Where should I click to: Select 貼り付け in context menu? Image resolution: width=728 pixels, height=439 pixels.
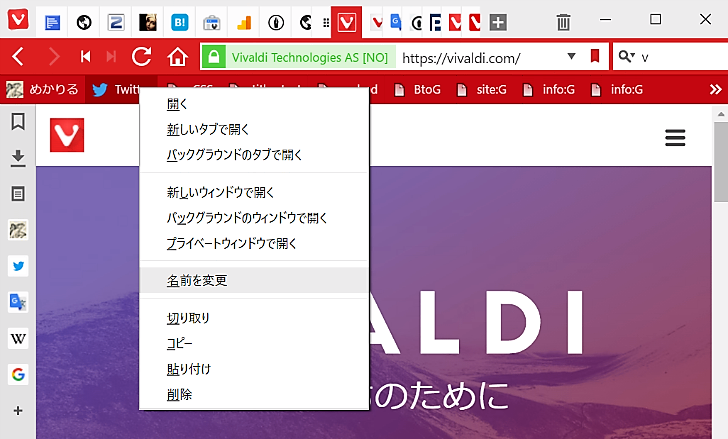(x=254, y=369)
